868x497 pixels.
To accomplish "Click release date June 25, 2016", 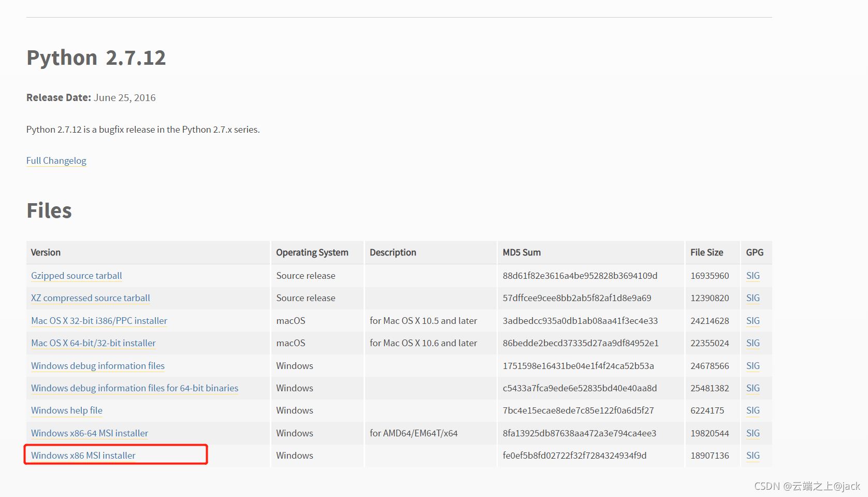I will [x=124, y=97].
